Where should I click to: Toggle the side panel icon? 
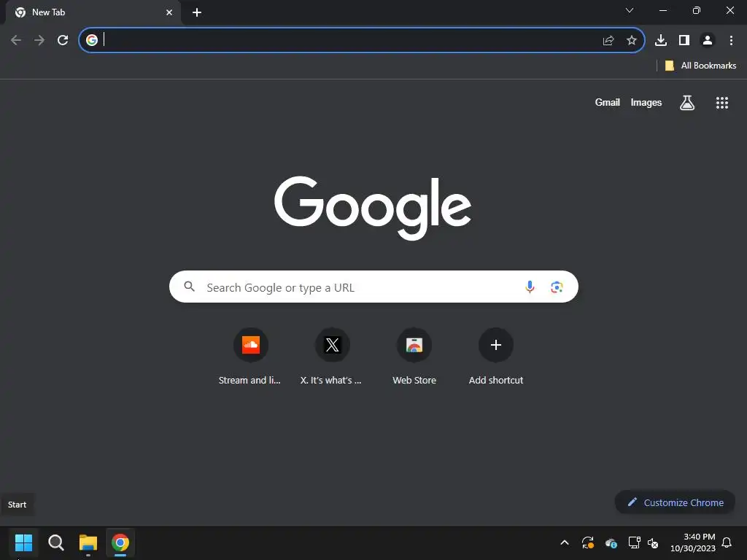coord(684,40)
